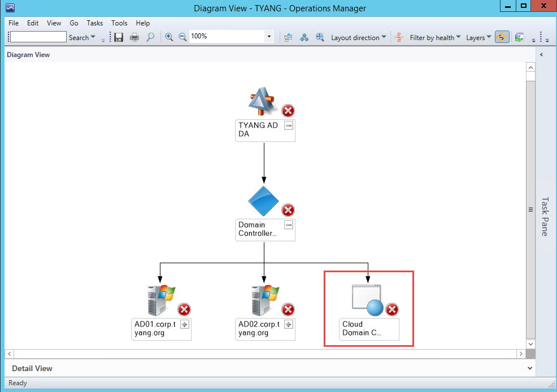Click the Zoom In icon

click(x=169, y=37)
